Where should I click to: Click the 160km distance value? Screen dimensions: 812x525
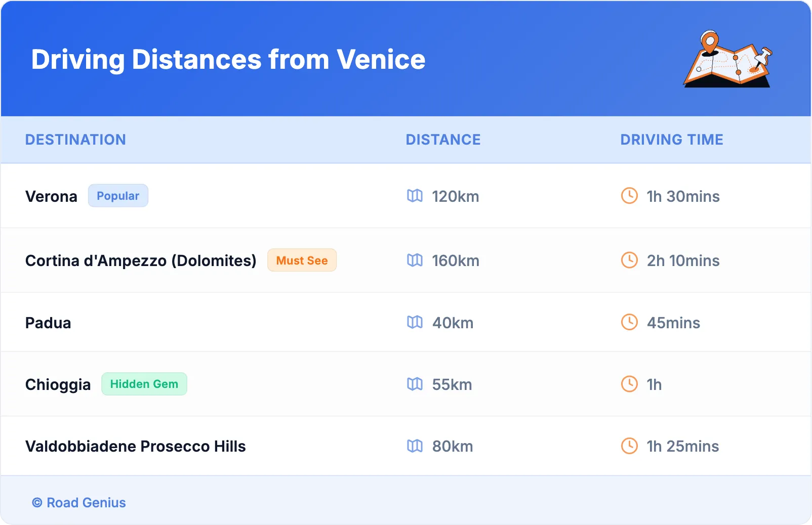456,260
